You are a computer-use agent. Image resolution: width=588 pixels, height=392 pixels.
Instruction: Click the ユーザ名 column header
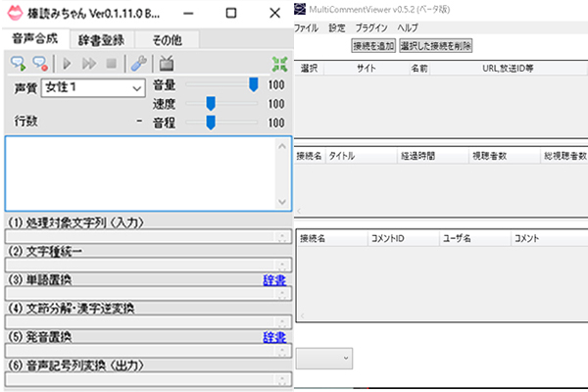click(474, 238)
